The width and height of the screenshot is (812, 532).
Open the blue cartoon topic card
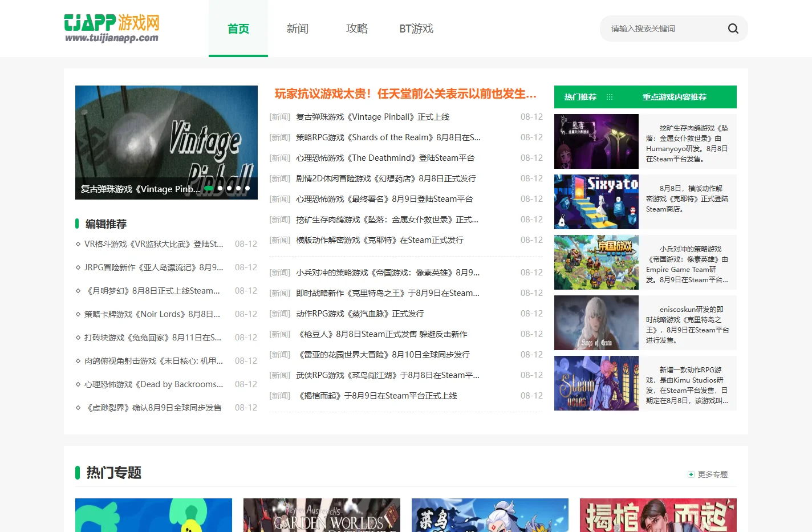(153, 515)
